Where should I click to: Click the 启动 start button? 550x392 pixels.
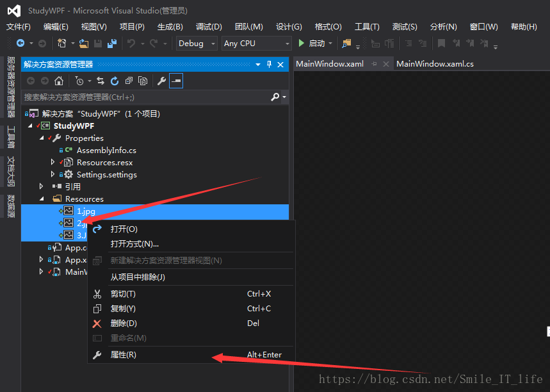(316, 44)
